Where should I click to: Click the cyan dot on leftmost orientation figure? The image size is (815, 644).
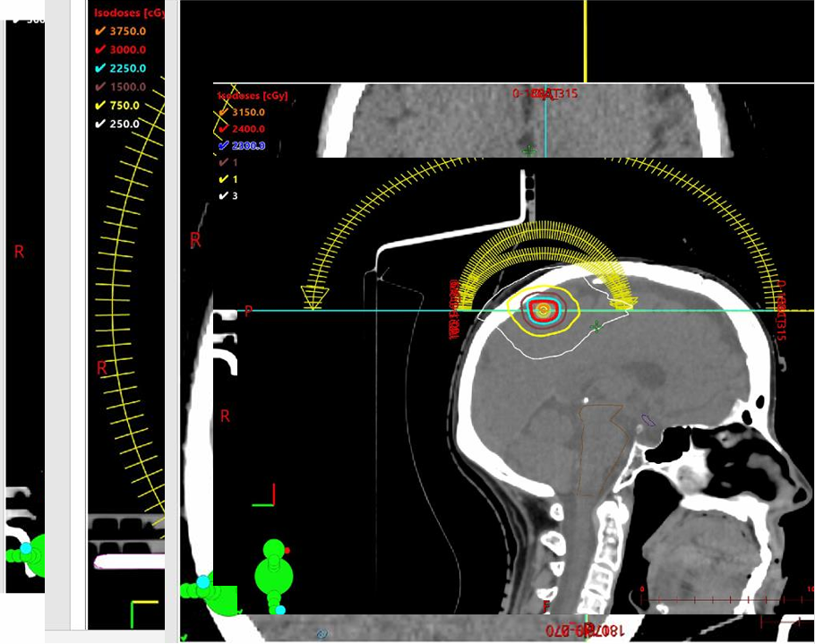pos(26,547)
